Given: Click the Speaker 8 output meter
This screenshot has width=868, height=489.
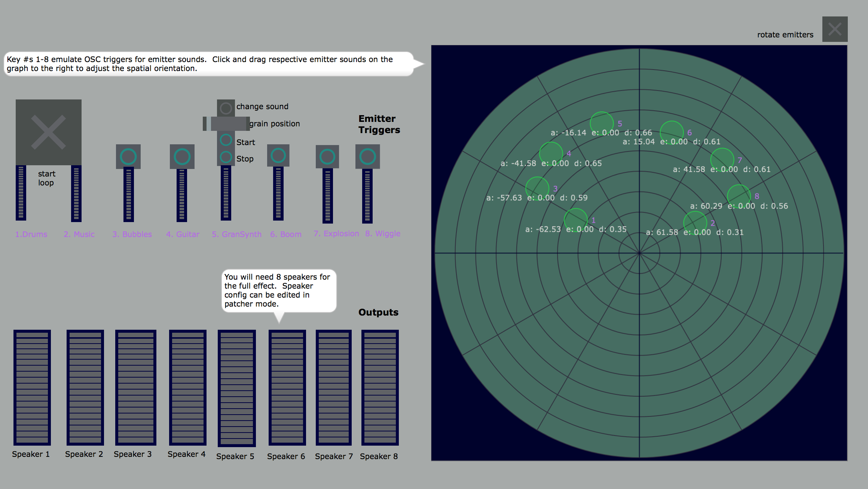Looking at the screenshot, I should coord(380,388).
